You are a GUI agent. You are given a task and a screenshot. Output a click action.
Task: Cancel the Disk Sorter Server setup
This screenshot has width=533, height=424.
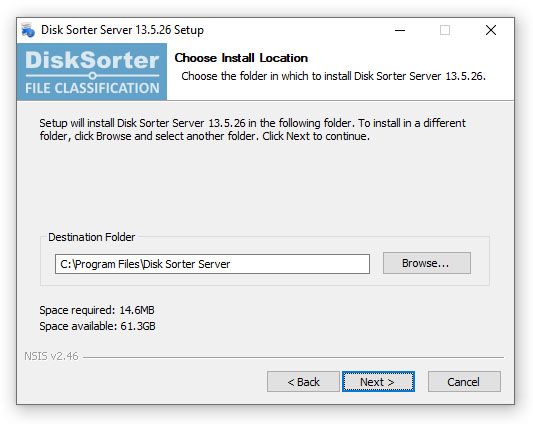(464, 381)
